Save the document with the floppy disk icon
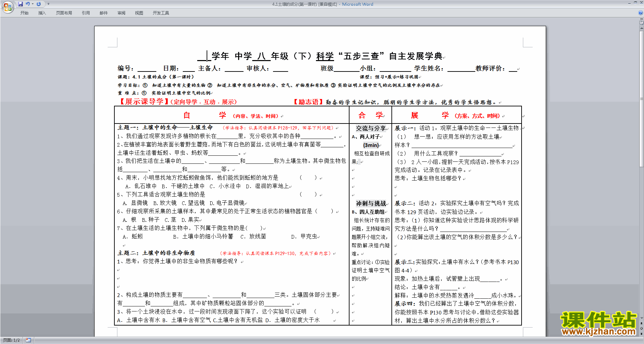Image resolution: width=644 pixels, height=344 pixels. coord(20,4)
